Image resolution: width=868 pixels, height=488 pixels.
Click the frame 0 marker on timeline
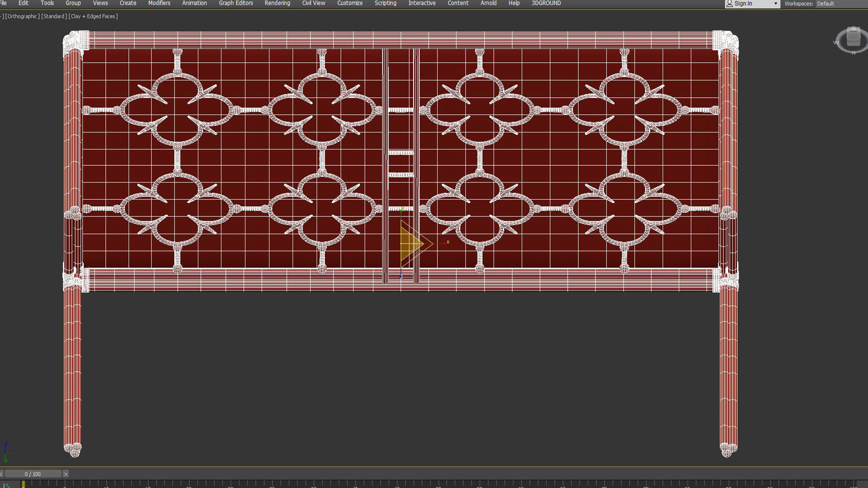(x=23, y=484)
